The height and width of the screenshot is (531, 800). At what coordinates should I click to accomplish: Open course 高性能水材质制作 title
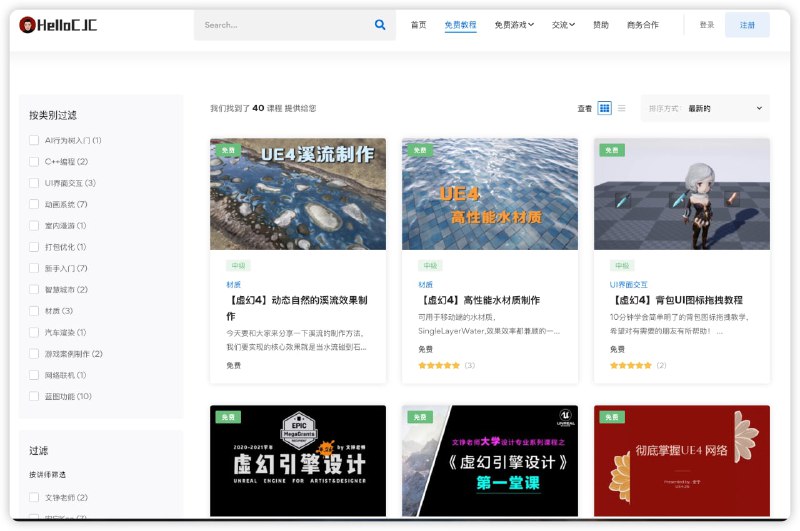pyautogui.click(x=479, y=300)
